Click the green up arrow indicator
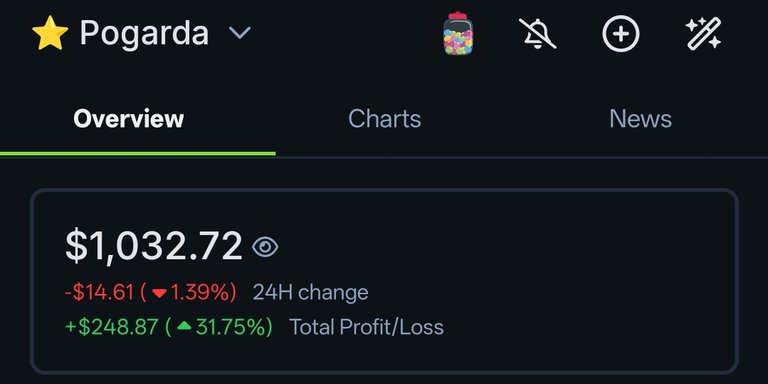Screen dimensions: 768x384 point(184,326)
